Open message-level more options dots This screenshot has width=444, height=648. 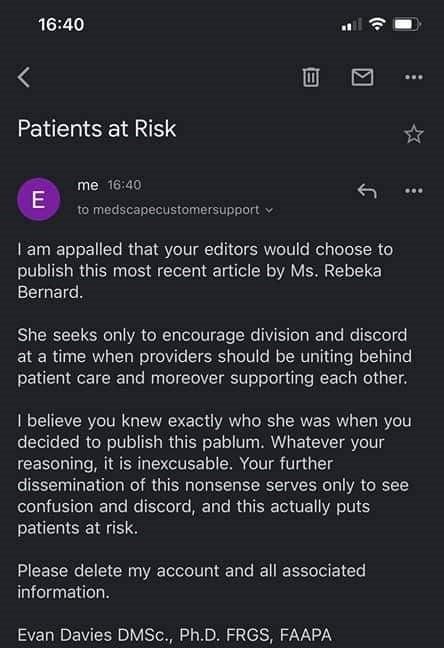(x=414, y=191)
